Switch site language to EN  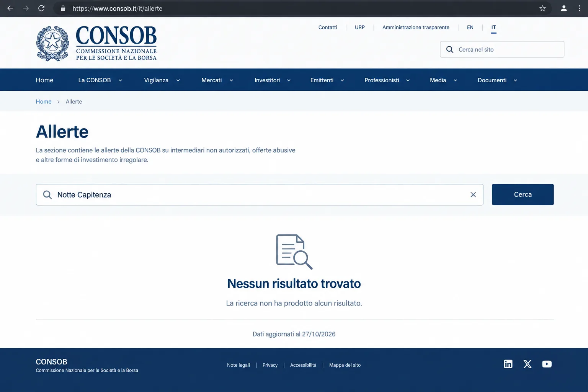click(470, 27)
